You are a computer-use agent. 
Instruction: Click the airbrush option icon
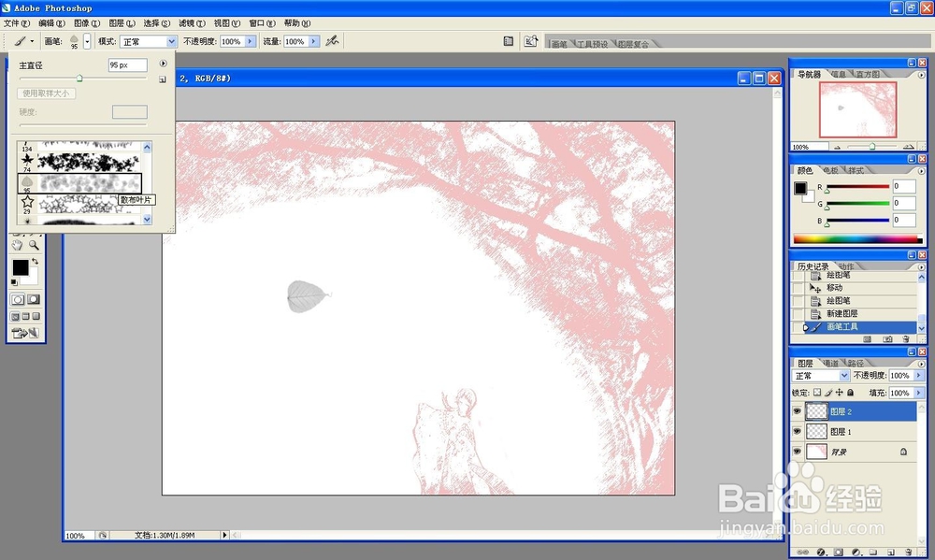point(332,40)
